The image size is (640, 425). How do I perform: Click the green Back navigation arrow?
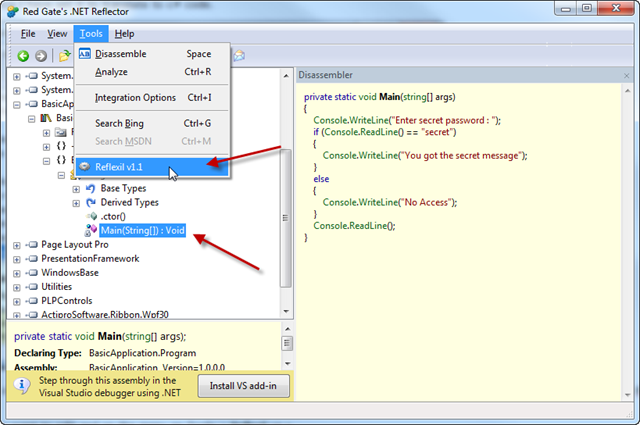coord(23,56)
